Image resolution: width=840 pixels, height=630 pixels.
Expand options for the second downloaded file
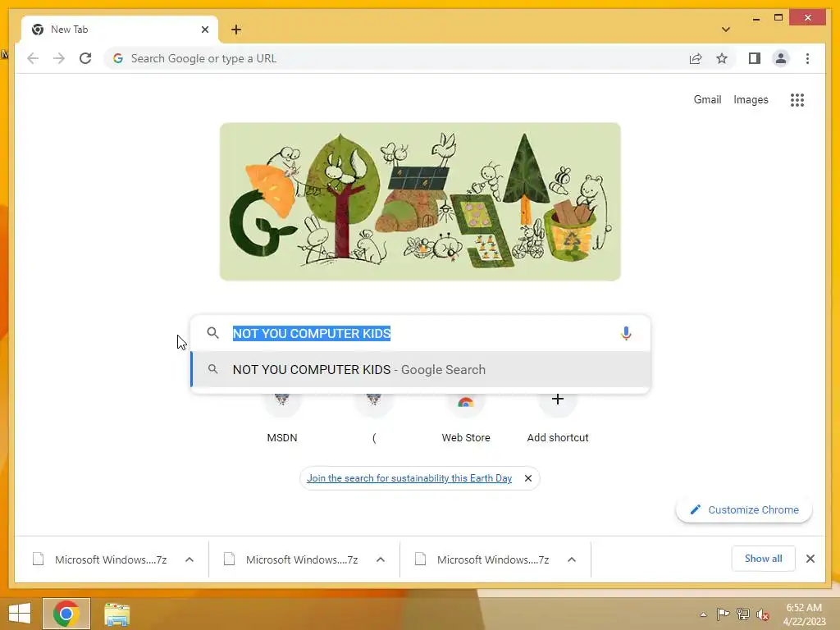coord(381,559)
